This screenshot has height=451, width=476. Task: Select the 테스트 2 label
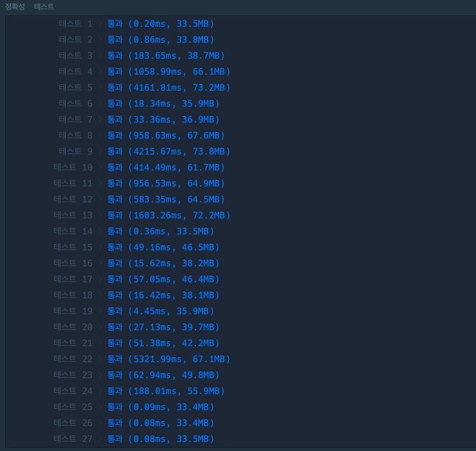(x=75, y=40)
